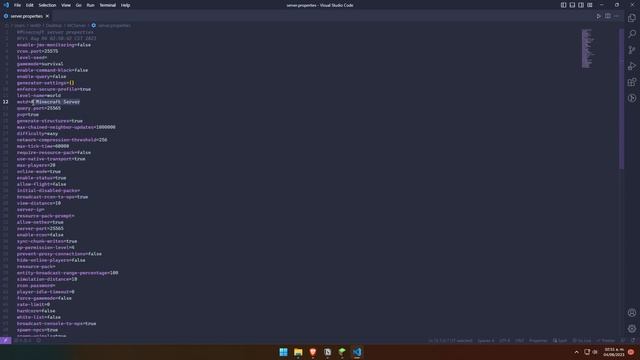Open the Selection menu

47,5
